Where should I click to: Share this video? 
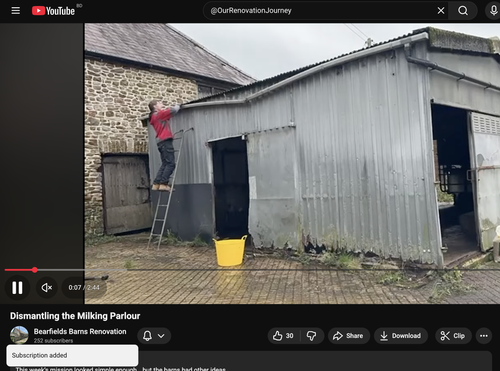pos(348,336)
